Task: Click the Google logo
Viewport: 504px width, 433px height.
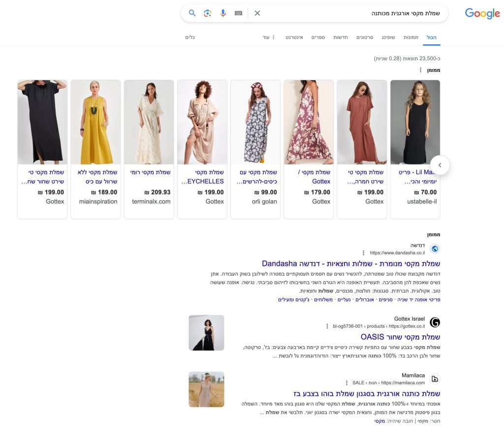Action: coord(482,14)
